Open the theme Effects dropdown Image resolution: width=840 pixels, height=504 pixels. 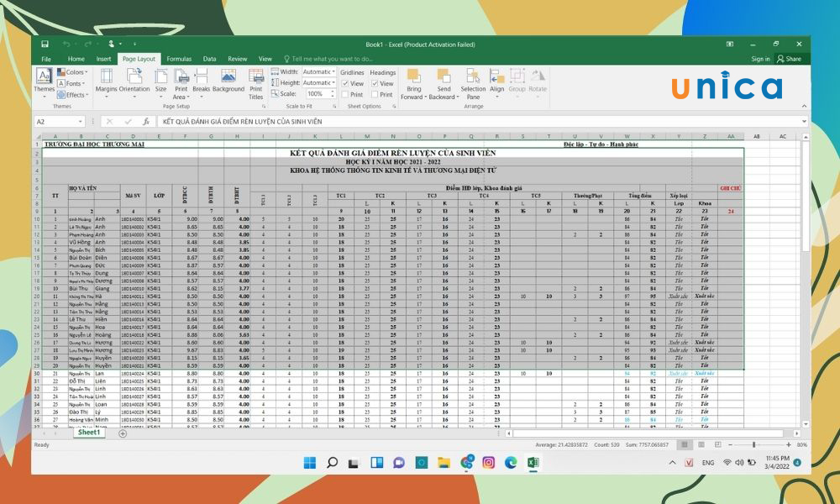[x=72, y=95]
